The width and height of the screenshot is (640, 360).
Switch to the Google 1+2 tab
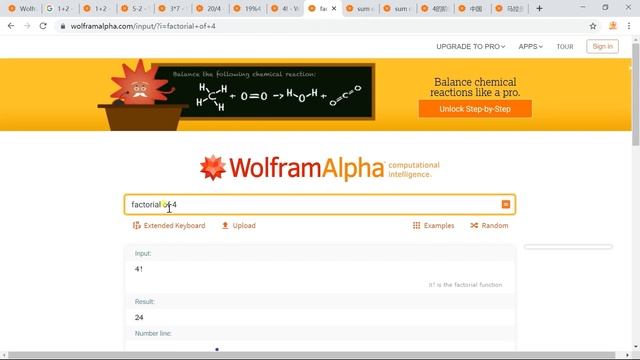point(59,8)
